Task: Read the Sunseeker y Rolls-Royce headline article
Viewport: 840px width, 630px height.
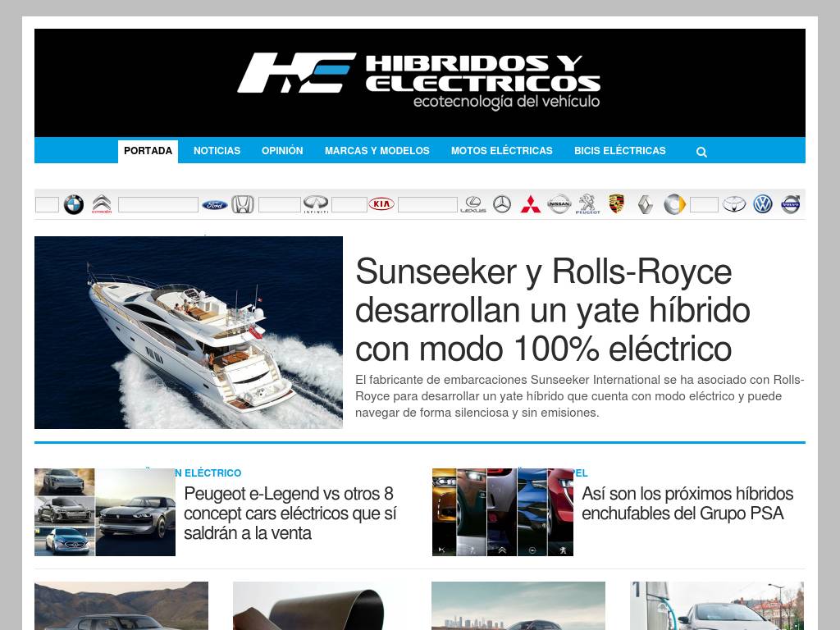Action: 542,310
